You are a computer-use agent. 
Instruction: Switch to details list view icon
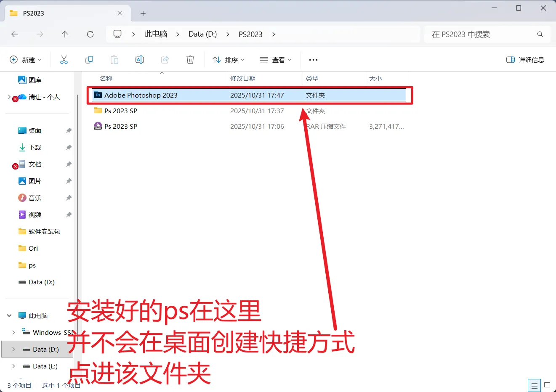534,385
